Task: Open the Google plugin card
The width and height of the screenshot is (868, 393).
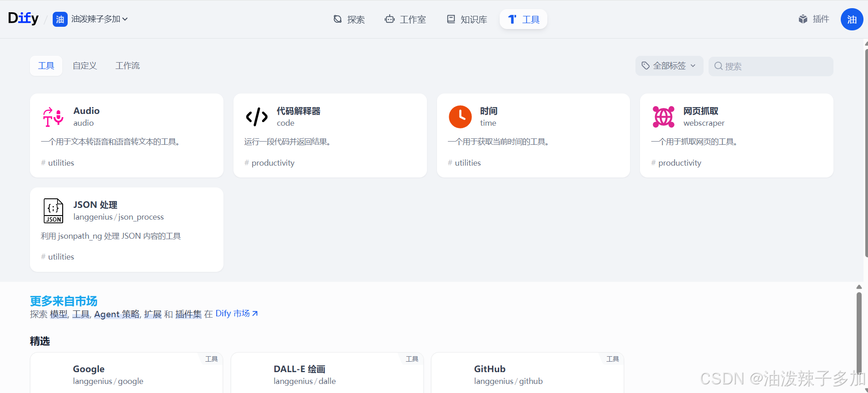Action: point(126,373)
